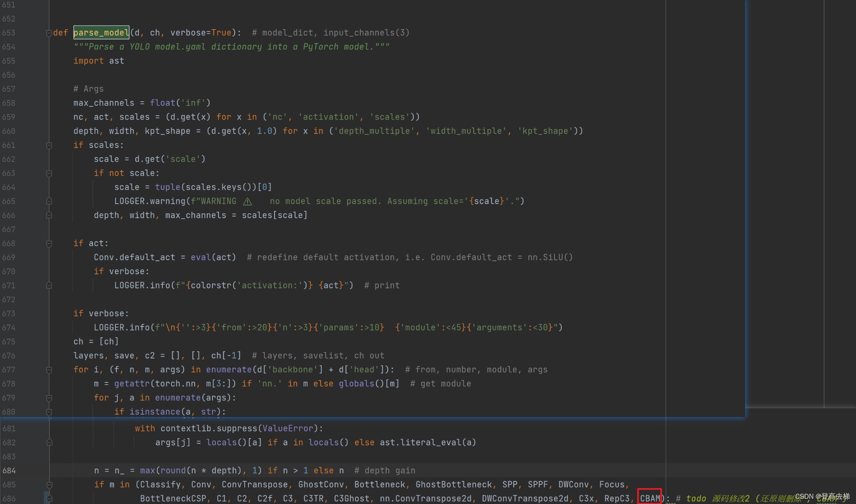The width and height of the screenshot is (856, 504).
Task: Click 'verbose=True' parameter in the def line
Action: (x=201, y=33)
